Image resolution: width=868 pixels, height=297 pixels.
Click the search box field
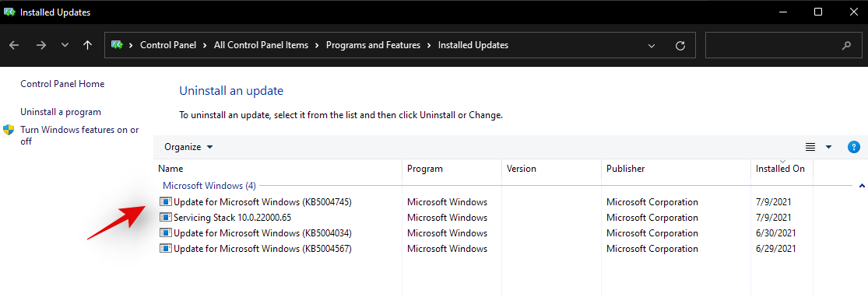[783, 45]
